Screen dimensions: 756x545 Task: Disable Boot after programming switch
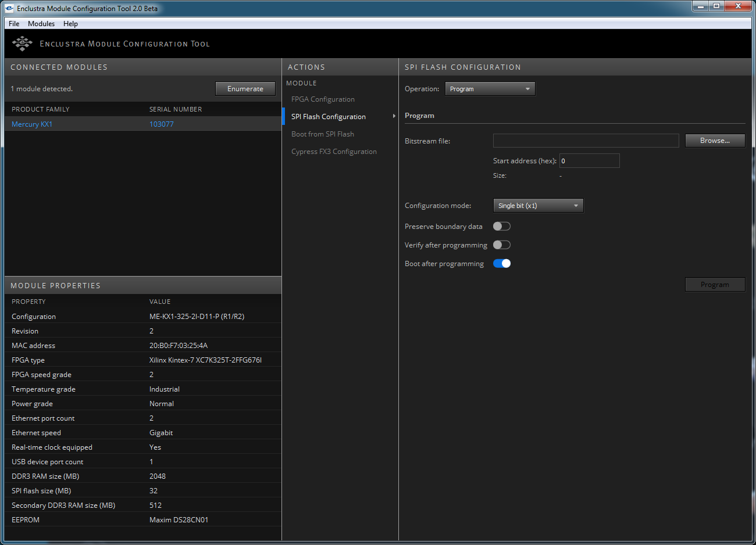click(502, 263)
